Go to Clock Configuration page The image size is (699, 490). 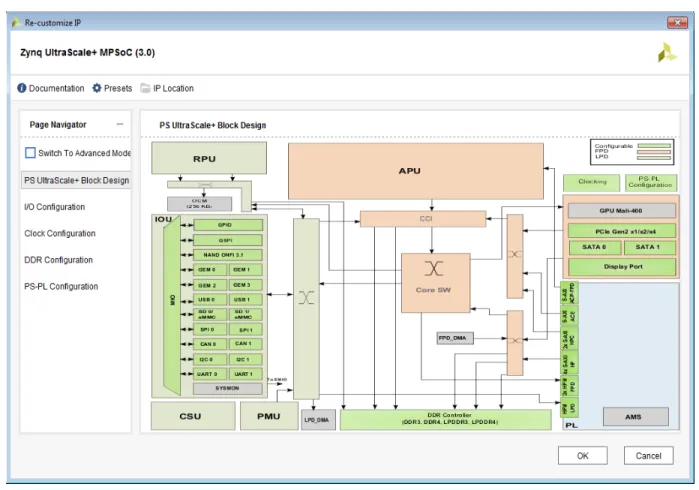coord(60,233)
